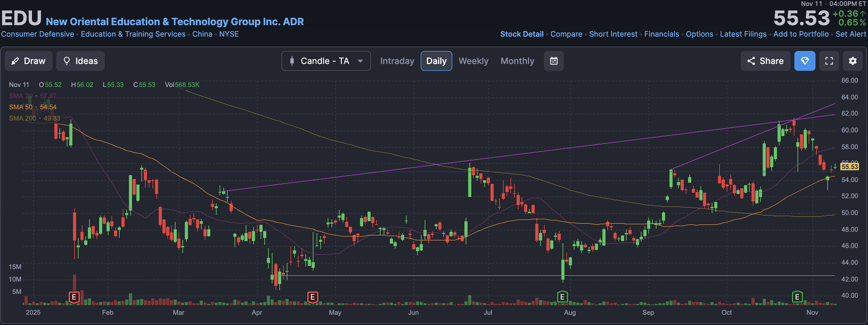The image size is (868, 325).
Task: Open the date range calendar icon
Action: point(554,61)
